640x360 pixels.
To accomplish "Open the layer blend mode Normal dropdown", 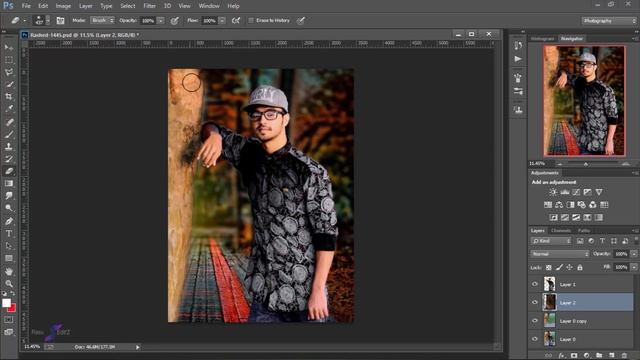I will tap(560, 254).
